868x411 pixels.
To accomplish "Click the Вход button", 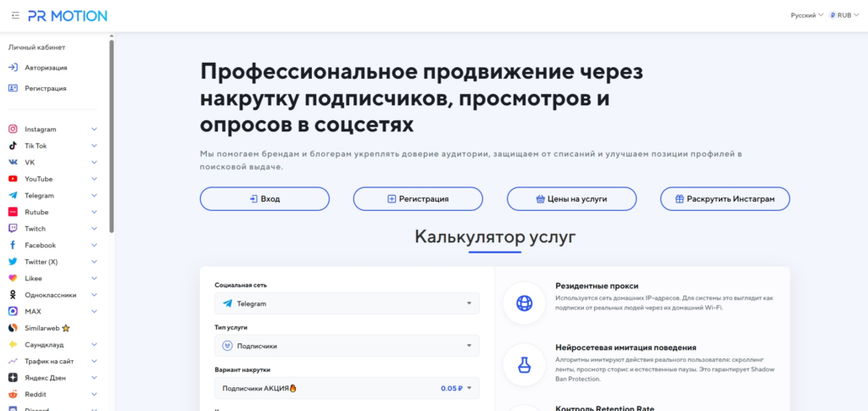I will tap(264, 199).
